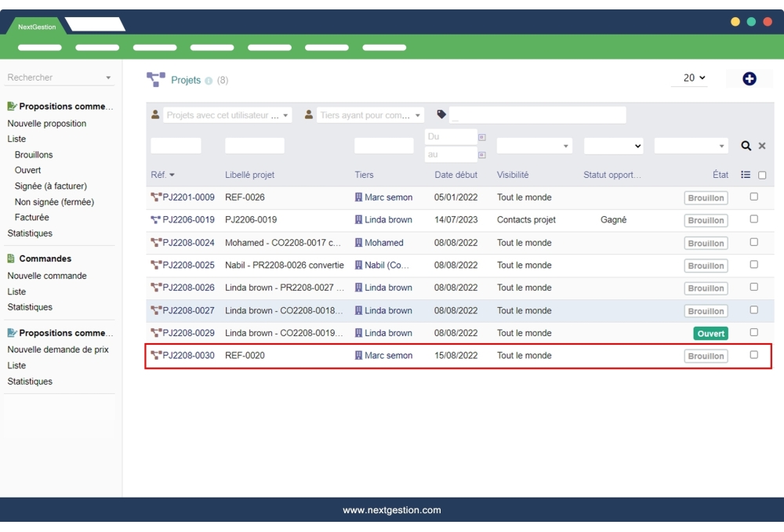Click the tag icon in the filter bar

coord(440,114)
